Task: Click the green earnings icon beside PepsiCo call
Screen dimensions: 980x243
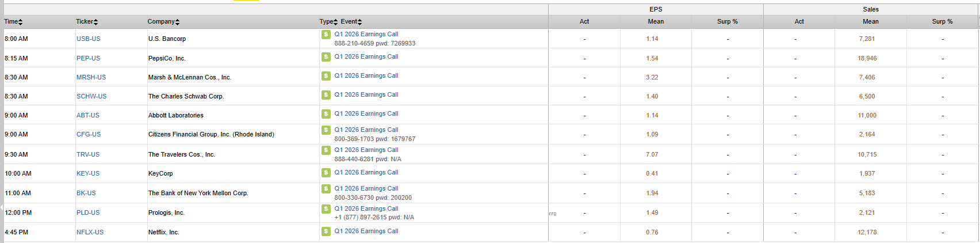Action: coord(326,57)
